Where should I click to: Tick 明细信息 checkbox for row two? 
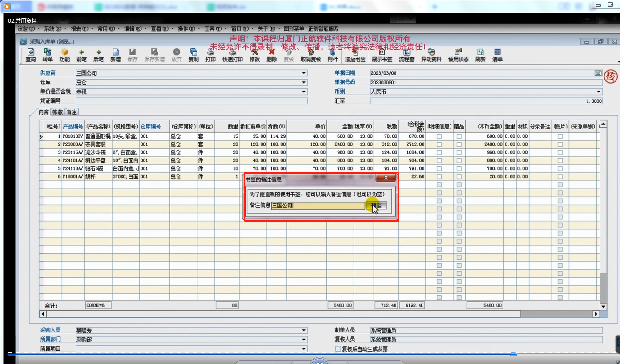pos(439,145)
